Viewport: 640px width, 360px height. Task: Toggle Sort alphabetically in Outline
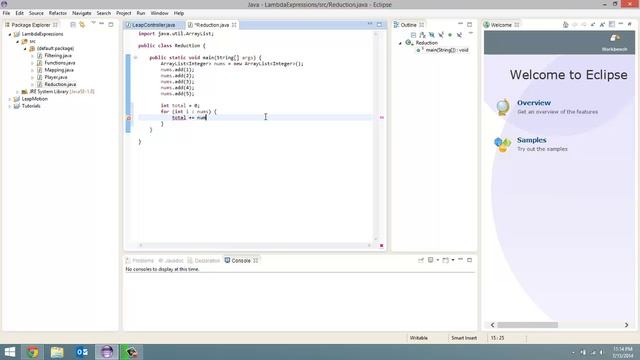coord(422,35)
